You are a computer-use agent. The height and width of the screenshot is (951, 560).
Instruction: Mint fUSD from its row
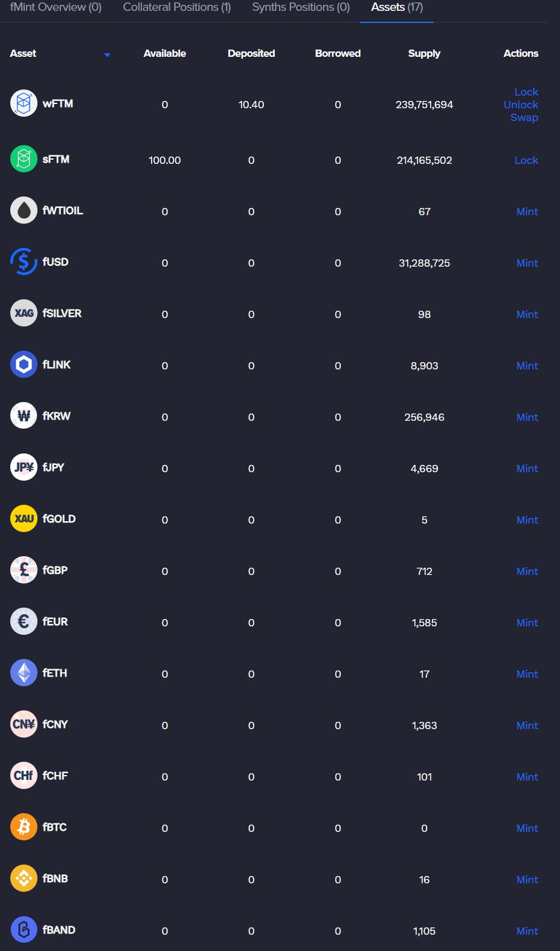click(527, 263)
